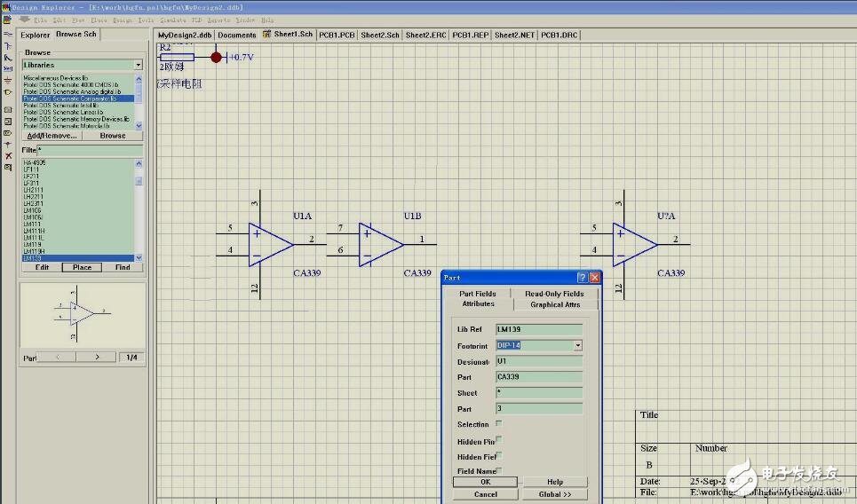Select the No ERC red X tool
Viewport: 857px width, 504px height.
pyautogui.click(x=8, y=155)
